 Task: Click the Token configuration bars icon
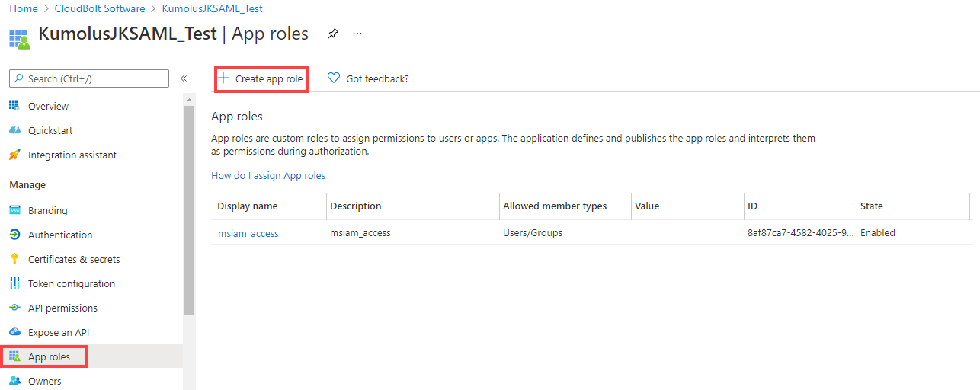(x=14, y=283)
